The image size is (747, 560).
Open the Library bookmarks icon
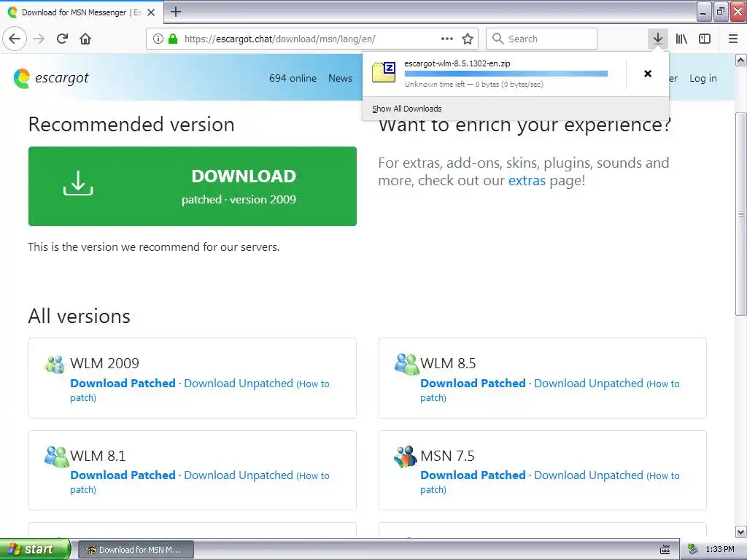(681, 39)
